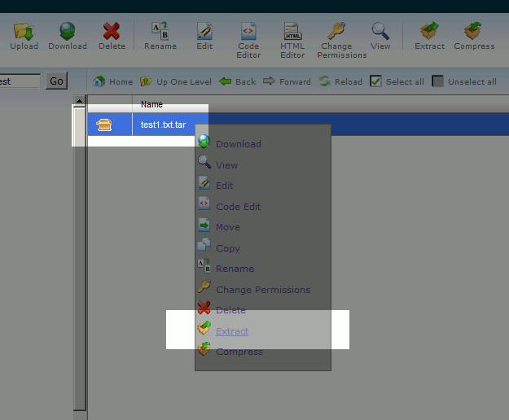Click the green arrow icon beside Move
The image size is (509, 420).
tap(204, 225)
